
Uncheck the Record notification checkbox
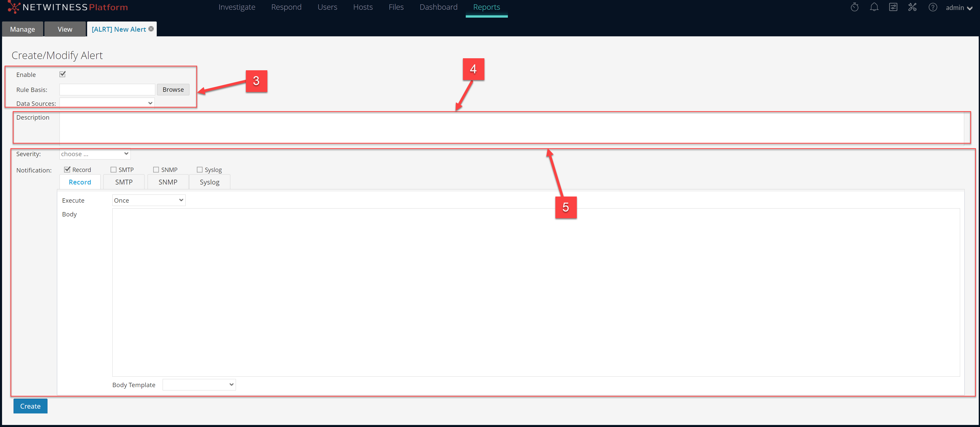click(67, 169)
